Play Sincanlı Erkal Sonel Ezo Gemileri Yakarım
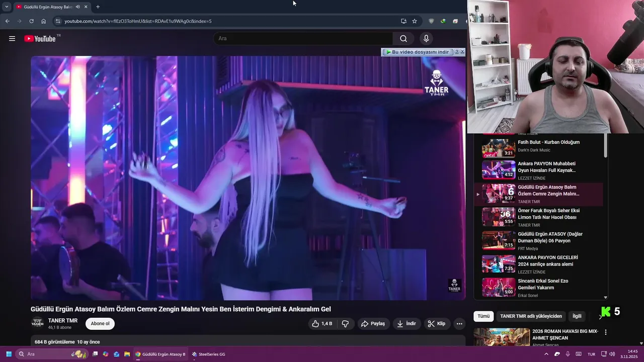The height and width of the screenshot is (362, 644). coord(538,287)
